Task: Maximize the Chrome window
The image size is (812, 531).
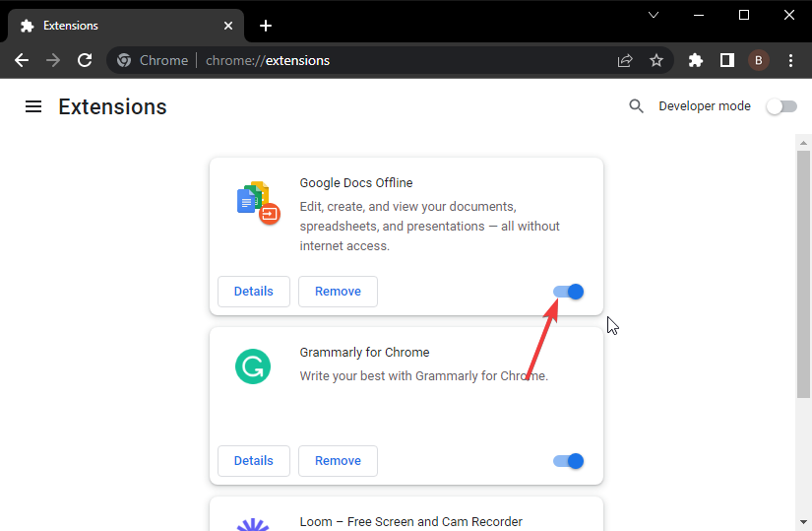Action: [x=744, y=15]
